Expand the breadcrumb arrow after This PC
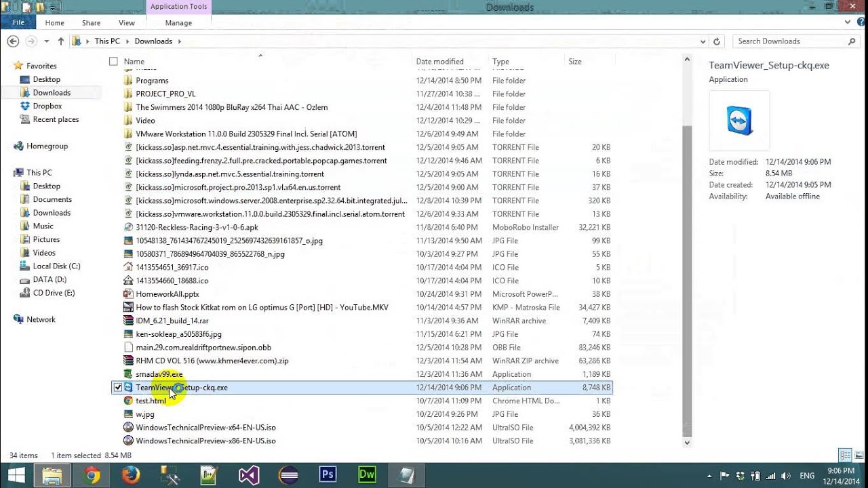Viewport: 868px width, 488px height. click(x=127, y=41)
